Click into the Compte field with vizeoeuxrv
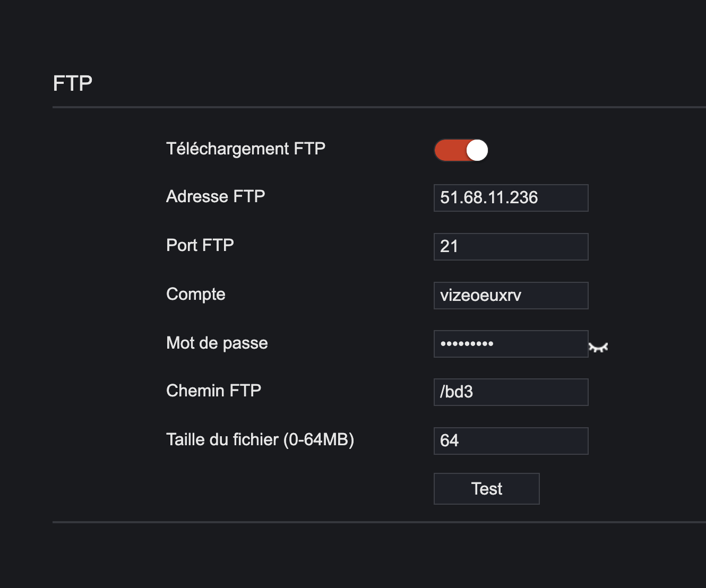Image resolution: width=706 pixels, height=588 pixels. 511,296
